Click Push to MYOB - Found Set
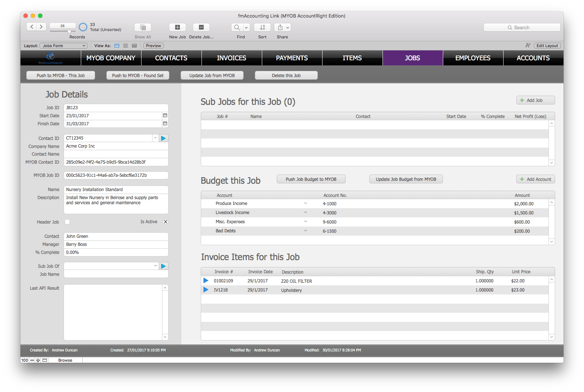Image resolution: width=584 pixels, height=392 pixels. tap(138, 75)
